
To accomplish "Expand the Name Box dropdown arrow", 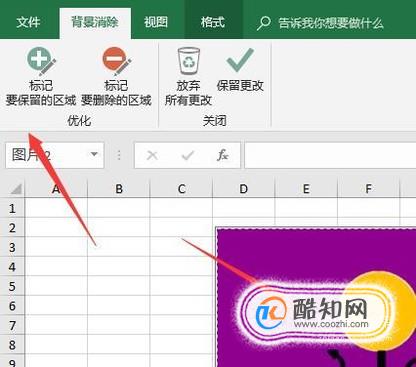I will [x=94, y=154].
